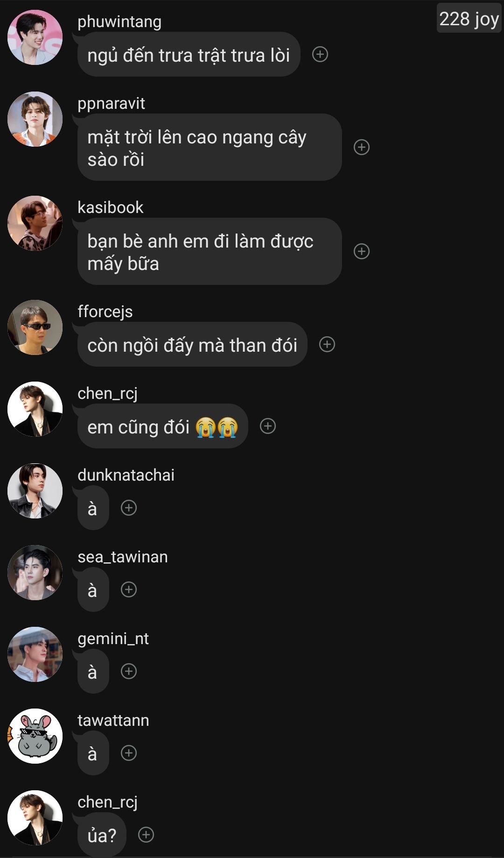Open ppnaravit's avatar
The height and width of the screenshot is (858, 504).
pos(35,119)
